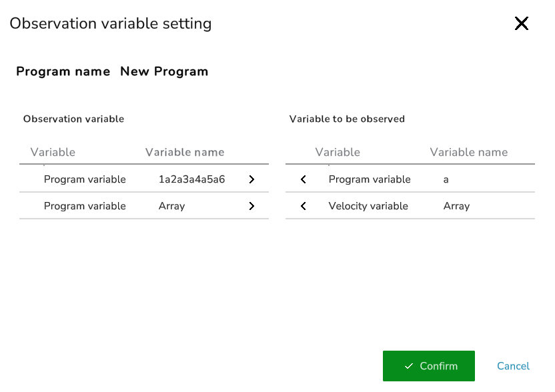Screen dimensions: 555x392
Task: Select the 1a2a3a4a5a6 variable name cell
Action: tap(191, 179)
